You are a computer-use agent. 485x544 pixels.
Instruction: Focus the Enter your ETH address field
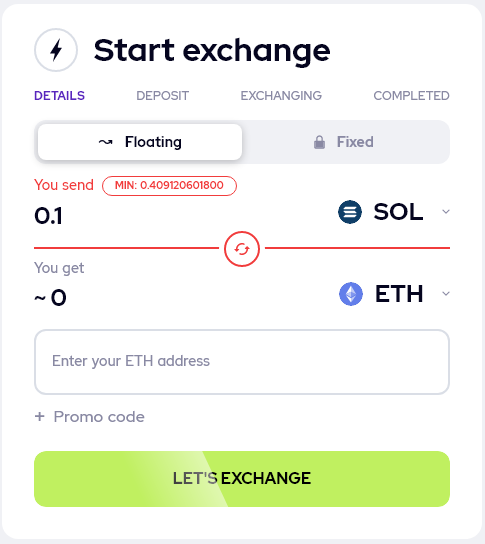(x=242, y=362)
